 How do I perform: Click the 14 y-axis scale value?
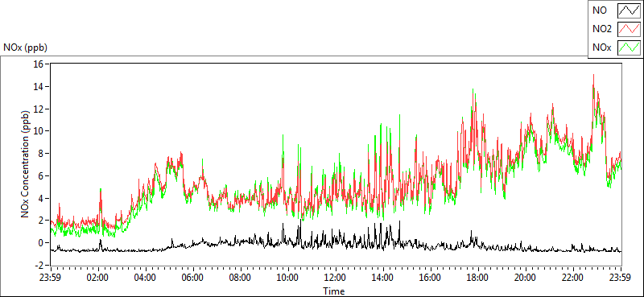point(39,86)
